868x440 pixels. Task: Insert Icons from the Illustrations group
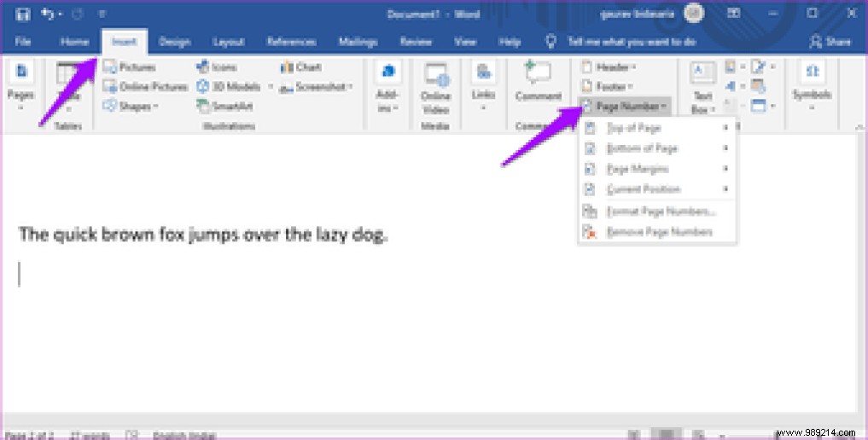(217, 67)
